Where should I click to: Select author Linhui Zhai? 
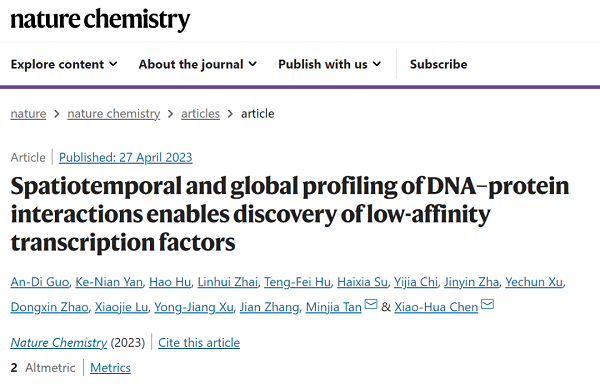[x=228, y=282]
